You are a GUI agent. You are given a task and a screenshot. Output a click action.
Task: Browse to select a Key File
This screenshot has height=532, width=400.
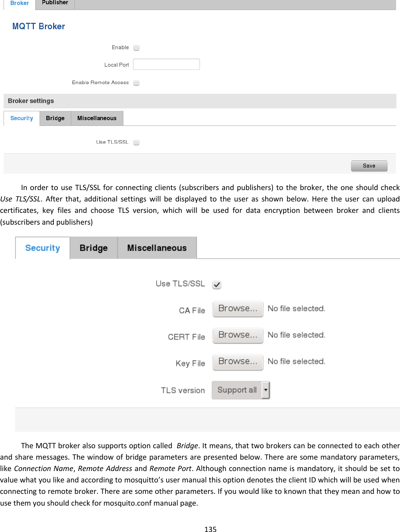pos(237,362)
